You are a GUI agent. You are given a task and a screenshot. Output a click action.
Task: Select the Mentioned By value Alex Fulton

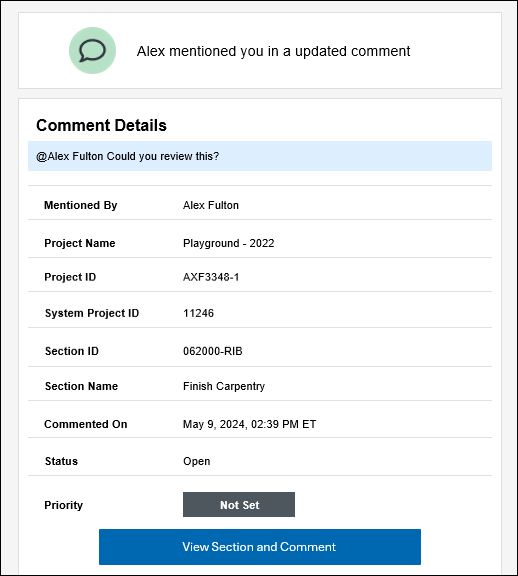coord(211,205)
